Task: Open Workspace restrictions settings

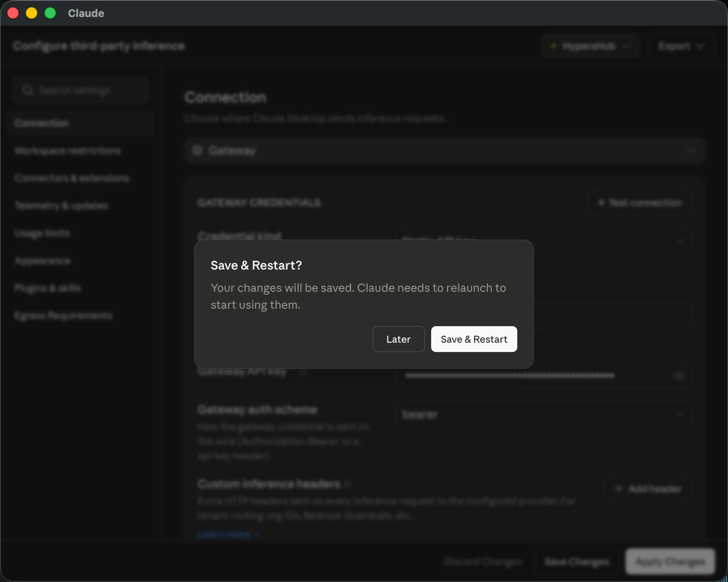Action: point(80,150)
